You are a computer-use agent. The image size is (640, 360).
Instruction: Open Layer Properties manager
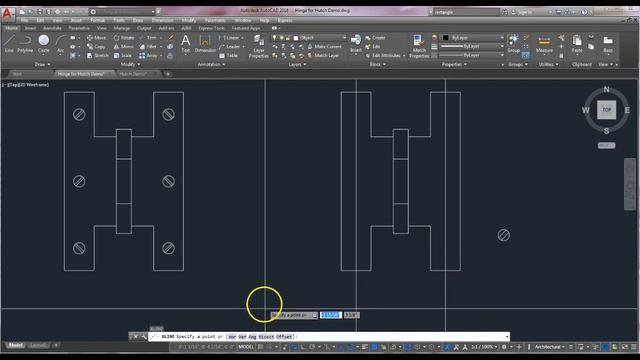point(258,46)
